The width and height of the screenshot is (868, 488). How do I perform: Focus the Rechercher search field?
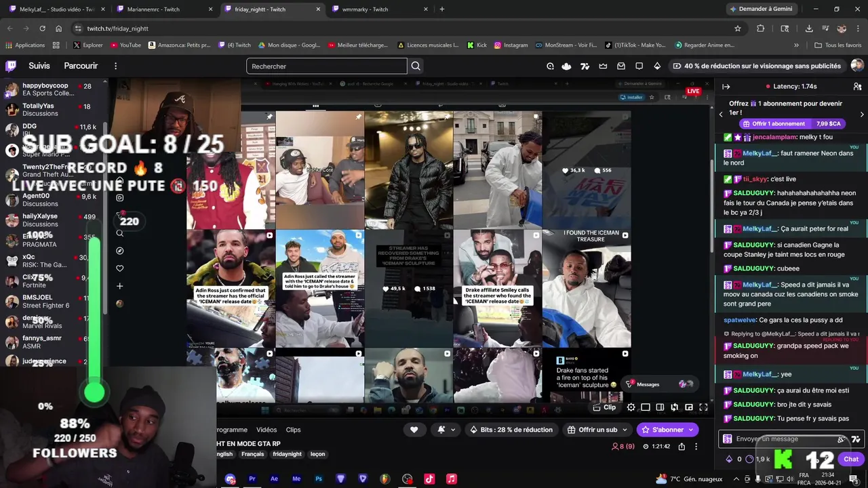(327, 66)
